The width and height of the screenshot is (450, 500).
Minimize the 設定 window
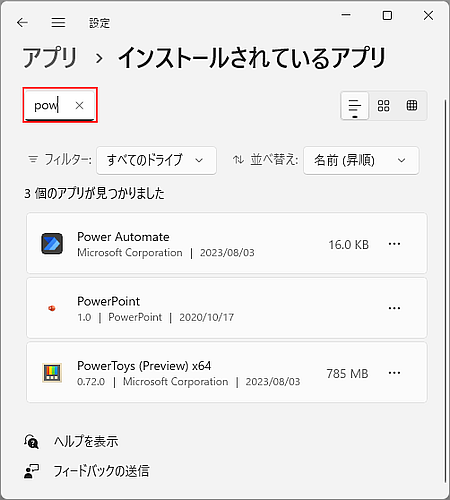346,15
